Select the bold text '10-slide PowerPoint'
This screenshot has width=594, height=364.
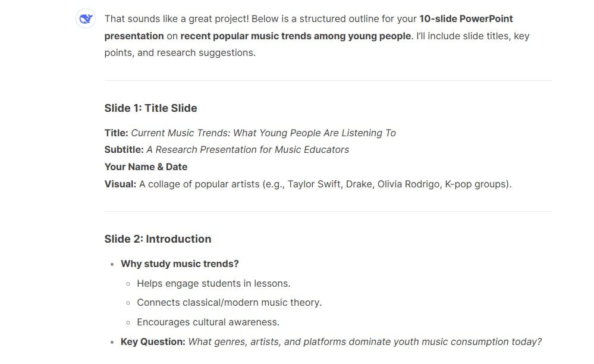(x=466, y=19)
